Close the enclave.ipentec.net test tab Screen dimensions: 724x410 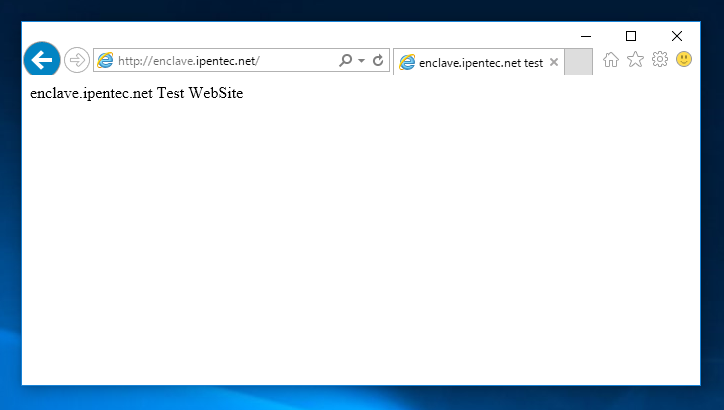pyautogui.click(x=554, y=62)
